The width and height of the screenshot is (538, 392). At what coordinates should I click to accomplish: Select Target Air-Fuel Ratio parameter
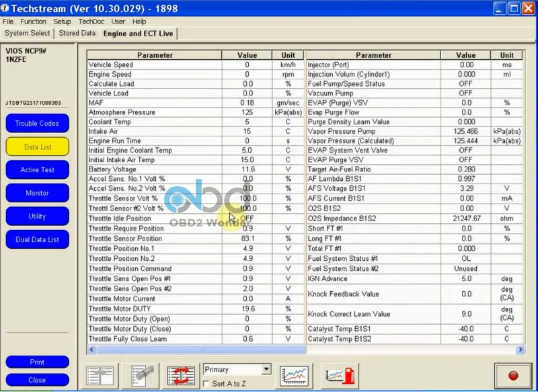tap(373, 169)
